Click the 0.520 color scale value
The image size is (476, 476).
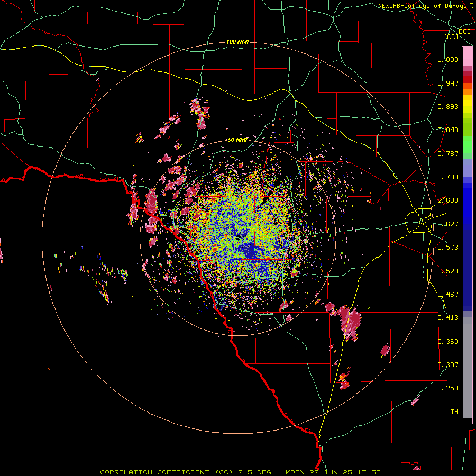pyautogui.click(x=448, y=271)
